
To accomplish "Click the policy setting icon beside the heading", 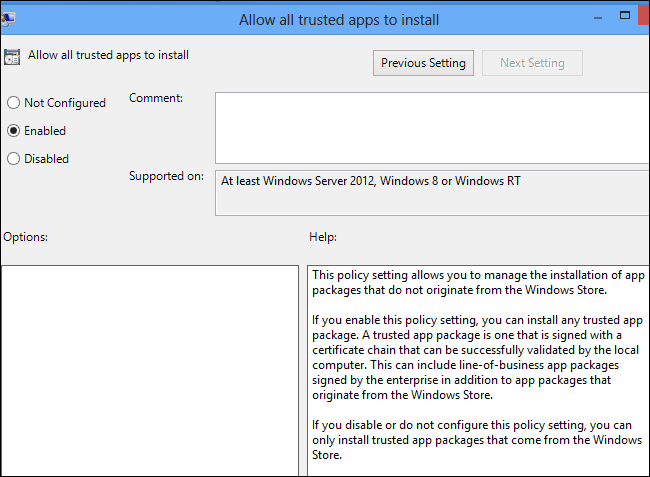I will 11,57.
